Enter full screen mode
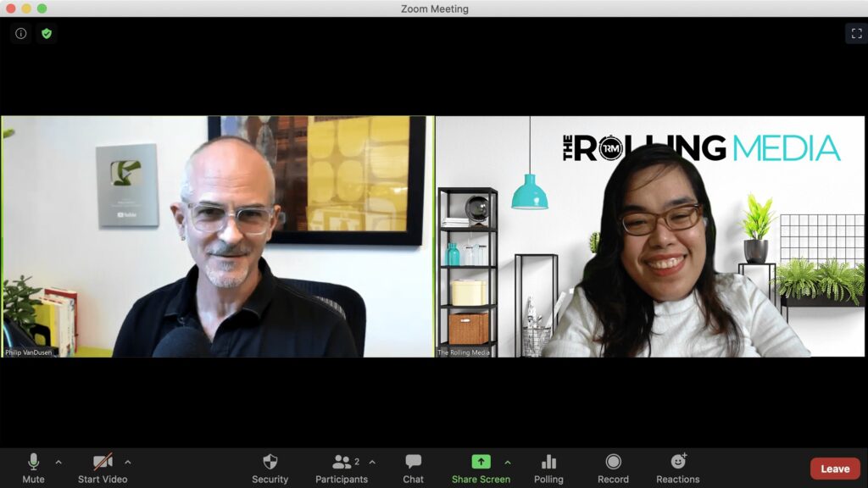Screen dimensions: 868x488 tap(854, 34)
